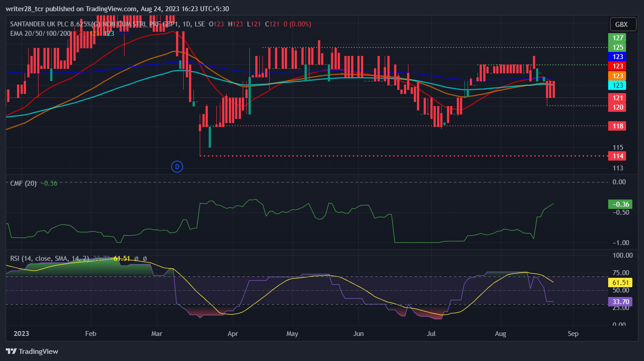Click the green -0.36 CMF axis label
The width and height of the screenshot is (644, 361).
point(620,204)
